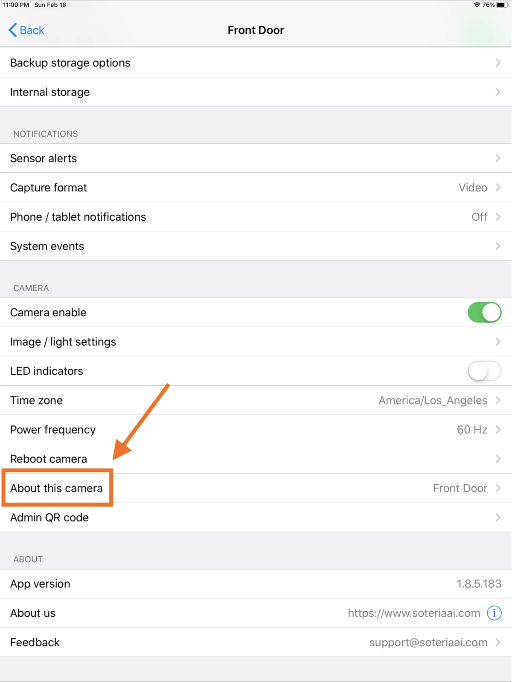
Task: Open Capture format Video option
Action: pos(256,187)
